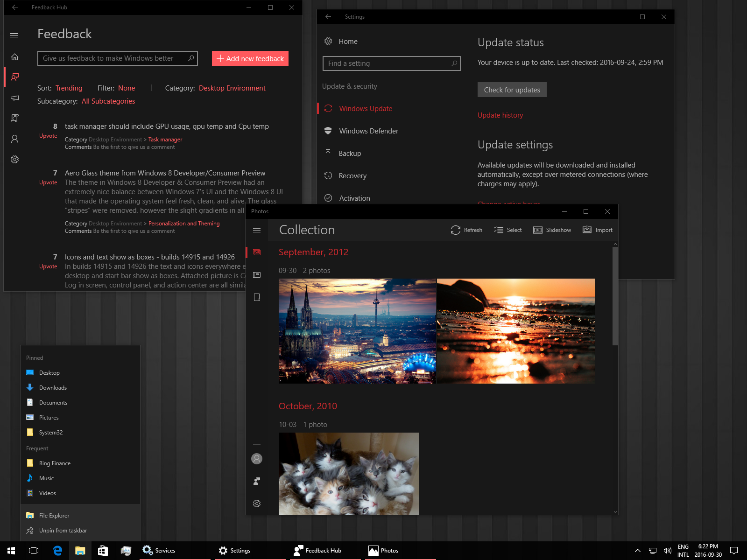The width and height of the screenshot is (747, 560).
Task: Enter Select mode in Photos toolbar
Action: click(508, 230)
